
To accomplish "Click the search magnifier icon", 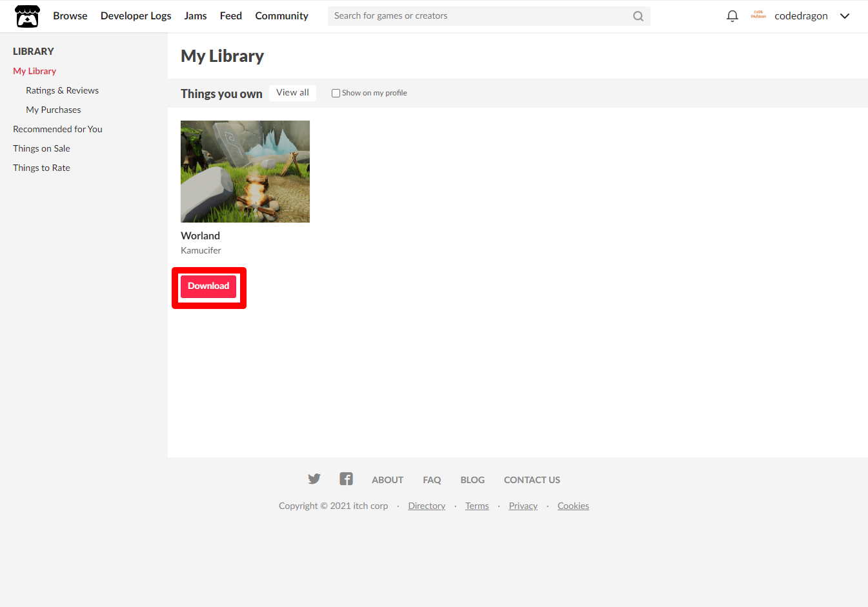I will pos(638,16).
